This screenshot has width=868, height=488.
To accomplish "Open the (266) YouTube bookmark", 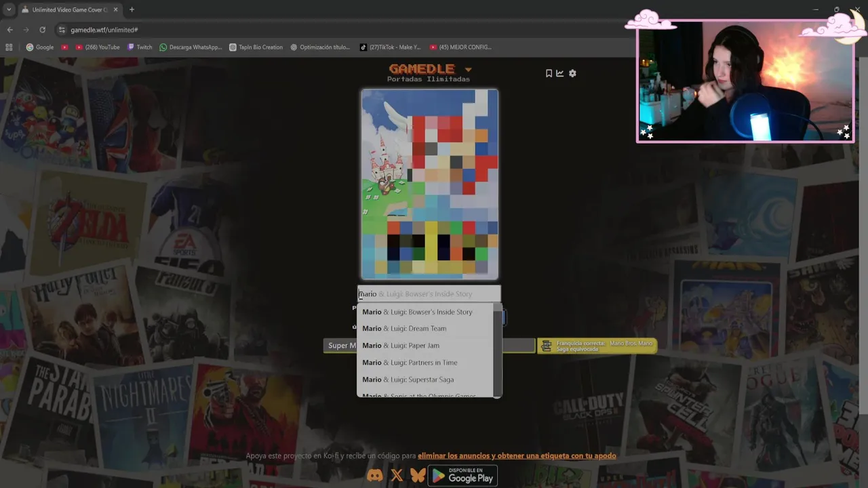I will coord(98,47).
